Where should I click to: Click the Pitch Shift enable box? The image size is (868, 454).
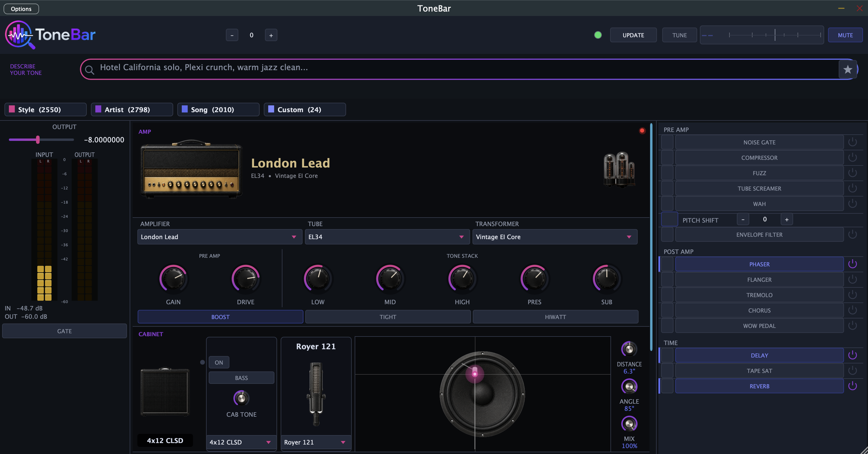click(669, 219)
